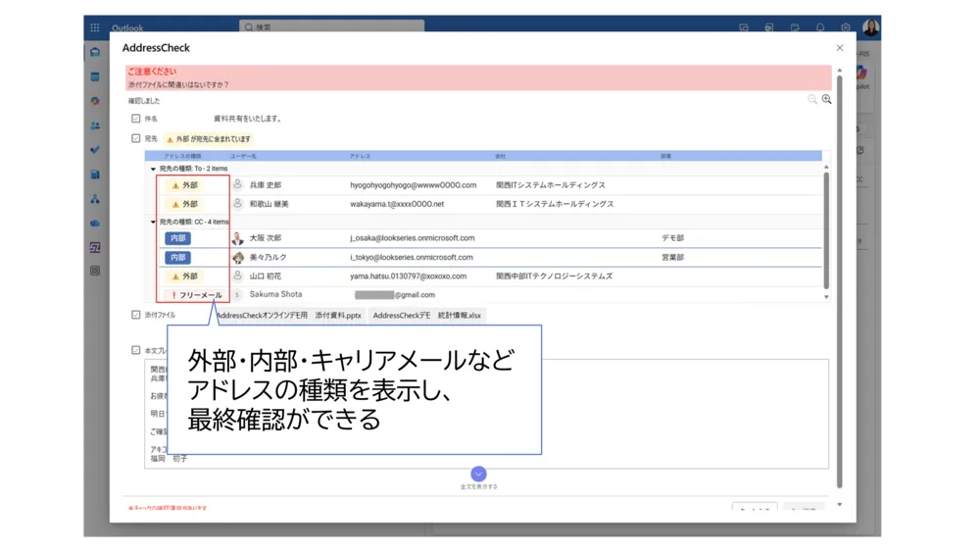Click the zoom in magnifier in AddressCheck
Viewport: 980px width, 552px height.
tap(827, 99)
